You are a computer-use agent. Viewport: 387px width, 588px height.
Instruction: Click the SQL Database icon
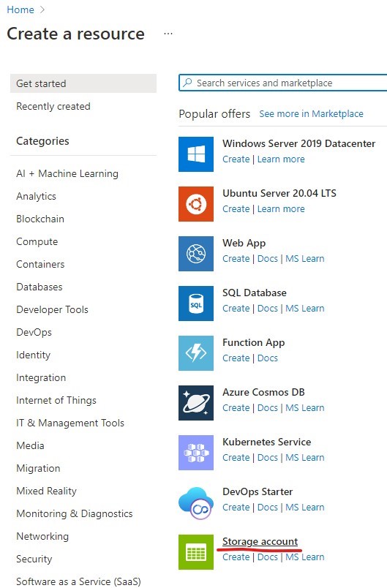tap(196, 304)
